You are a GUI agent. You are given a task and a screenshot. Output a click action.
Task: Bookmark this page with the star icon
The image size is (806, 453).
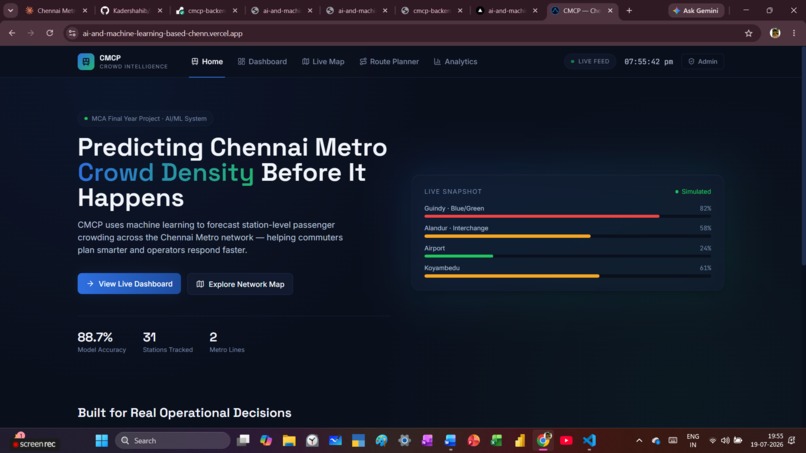point(748,33)
